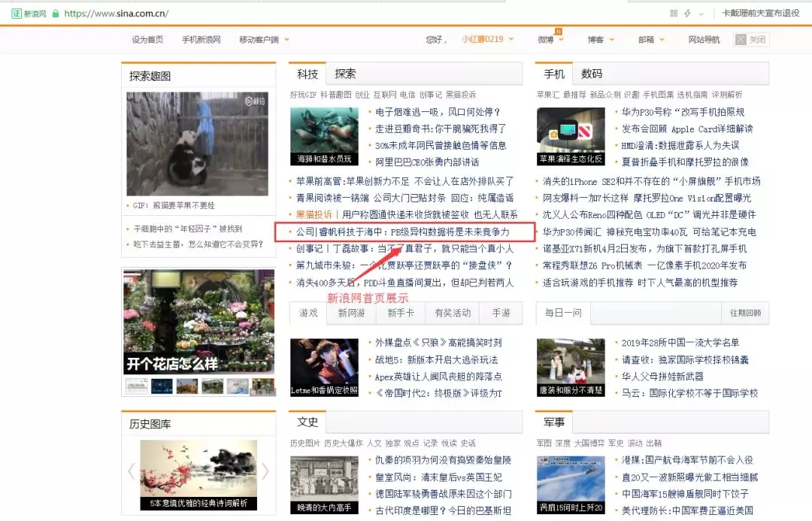Click the green padlock security icon
Image resolution: width=812 pixels, height=521 pixels.
coord(56,14)
